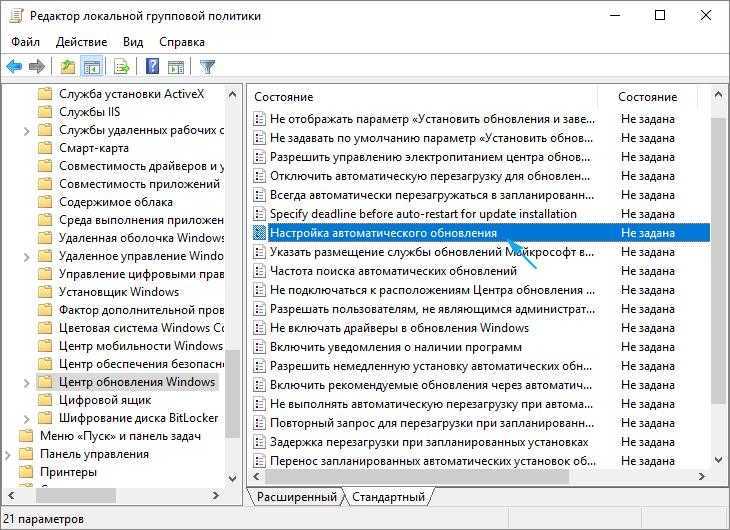Click up arrow of policy list scrollbar
Viewport: 730px width, 530px height.
pos(718,95)
